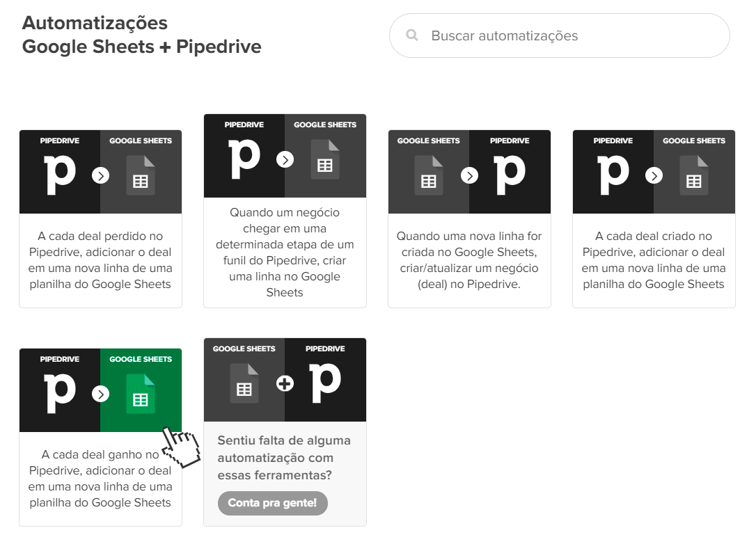Click arrow icon on 'Quando um negócio' card

pos(285,159)
